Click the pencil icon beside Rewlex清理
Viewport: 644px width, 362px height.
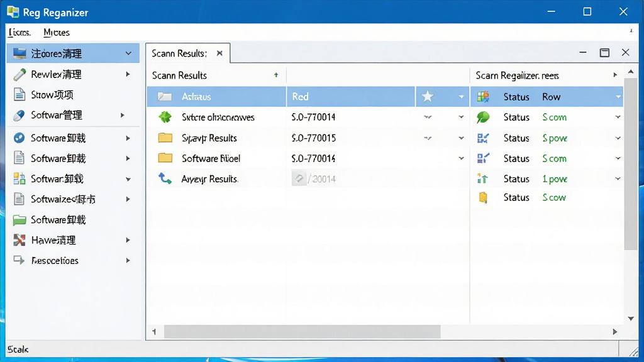click(x=19, y=74)
